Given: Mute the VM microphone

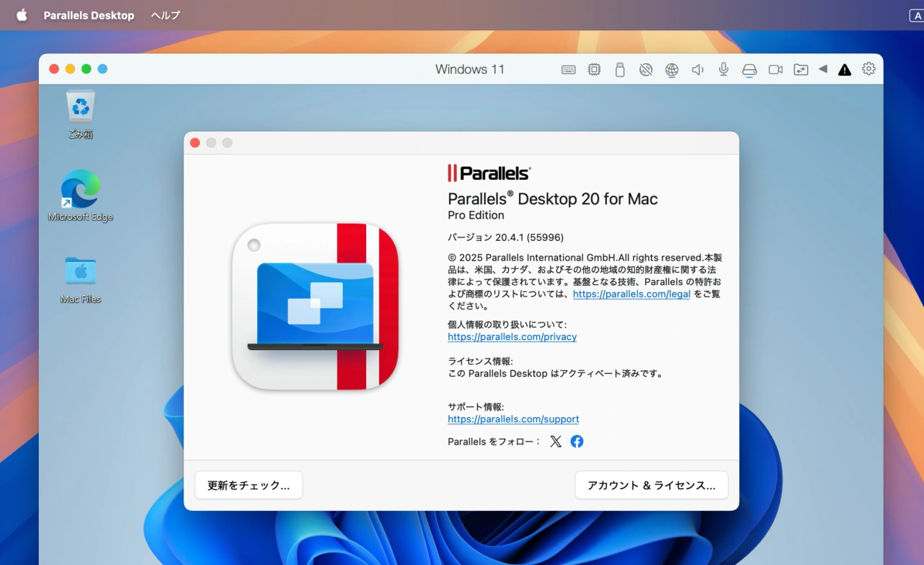Looking at the screenshot, I should click(x=723, y=69).
